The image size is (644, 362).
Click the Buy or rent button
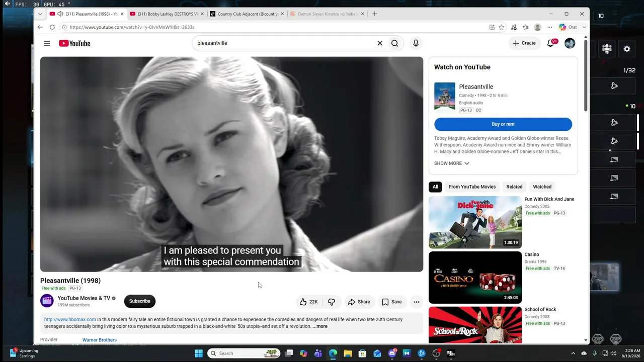click(x=503, y=124)
